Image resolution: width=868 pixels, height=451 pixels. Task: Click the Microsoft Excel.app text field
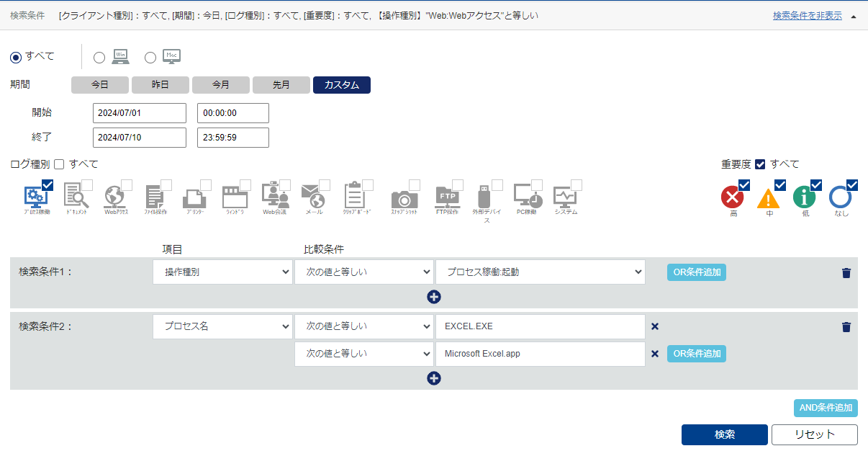[x=540, y=354]
